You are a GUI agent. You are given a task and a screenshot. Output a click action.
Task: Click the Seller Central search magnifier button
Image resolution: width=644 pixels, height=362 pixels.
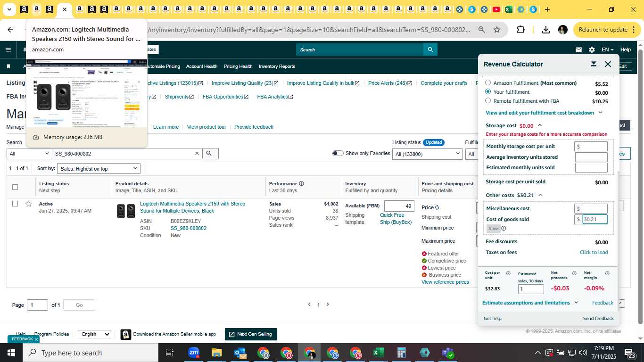(x=430, y=49)
